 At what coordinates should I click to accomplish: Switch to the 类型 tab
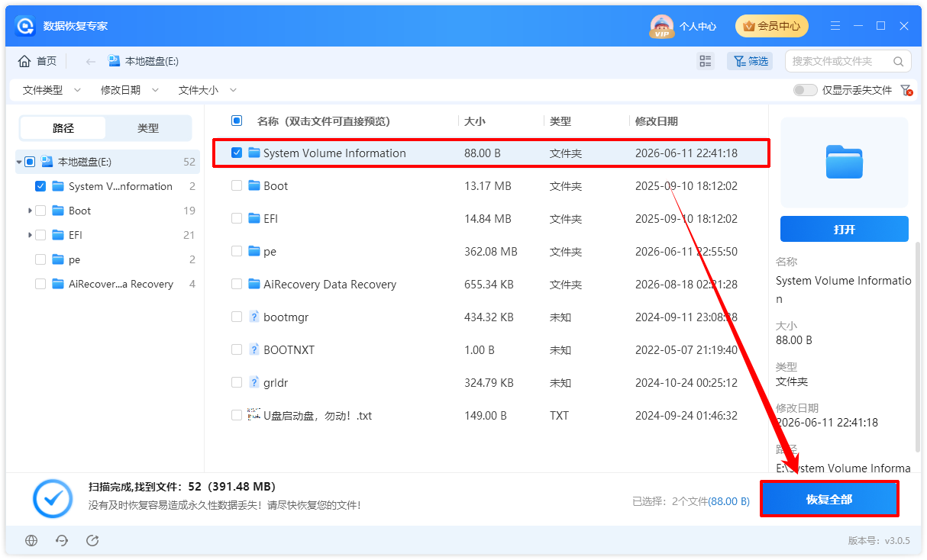coord(148,128)
